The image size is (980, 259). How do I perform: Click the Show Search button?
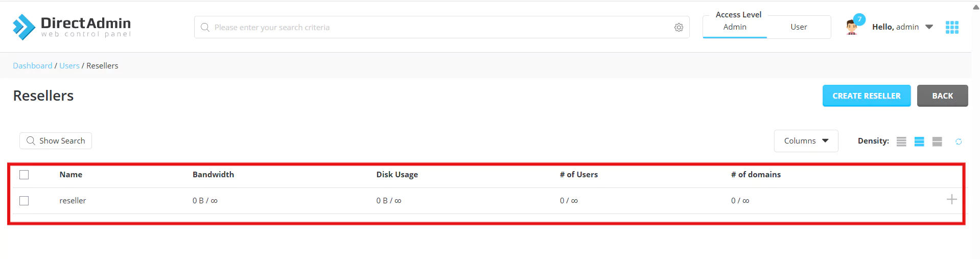56,141
